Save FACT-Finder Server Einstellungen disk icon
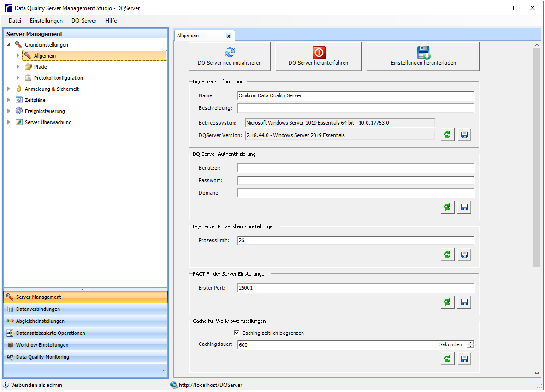The height and width of the screenshot is (392, 545). coord(464,302)
